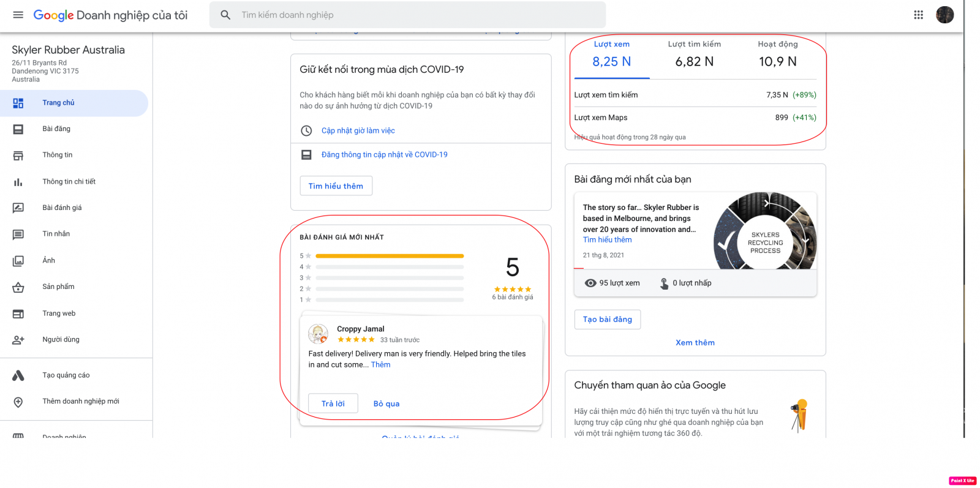Click the Trang web website icon

tap(18, 313)
